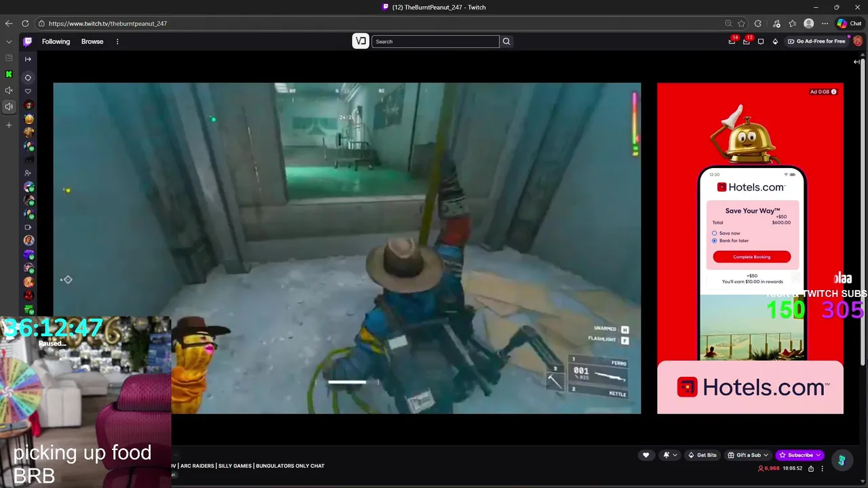The image size is (868, 488).
Task: Open the Twitch top nav three-dots menu
Action: pyautogui.click(x=117, y=41)
